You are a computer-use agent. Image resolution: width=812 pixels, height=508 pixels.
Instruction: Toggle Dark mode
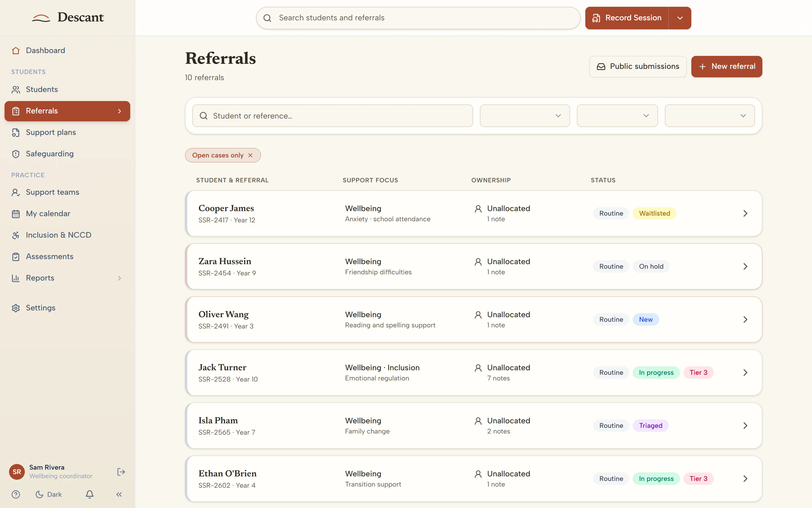[49, 494]
